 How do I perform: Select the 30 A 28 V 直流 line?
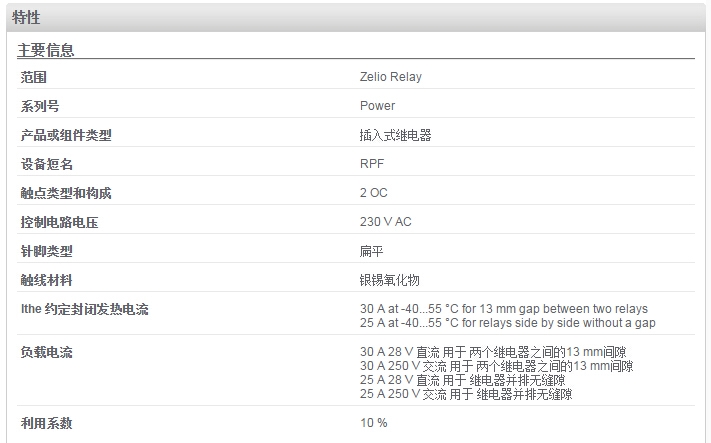click(x=493, y=352)
